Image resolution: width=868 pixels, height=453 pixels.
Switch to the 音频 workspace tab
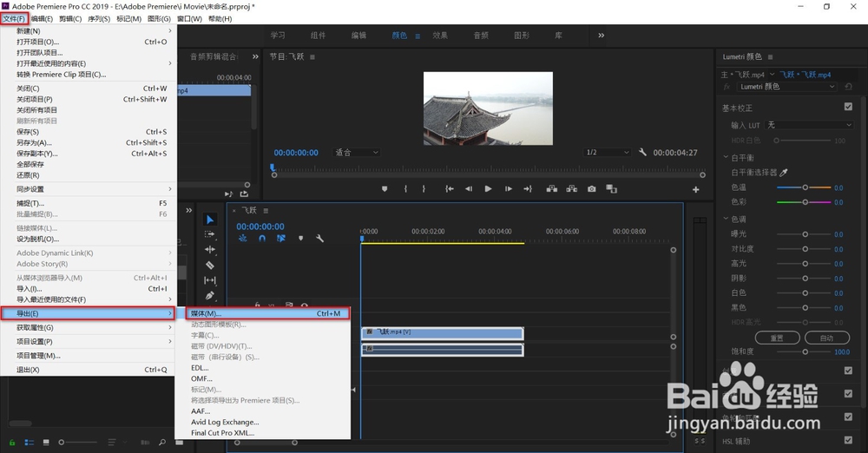481,36
